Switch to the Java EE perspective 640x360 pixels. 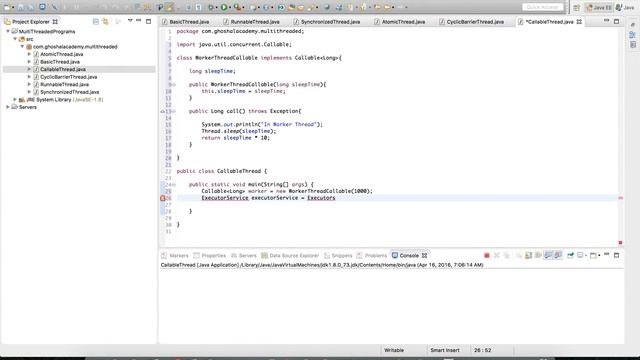pyautogui.click(x=599, y=7)
